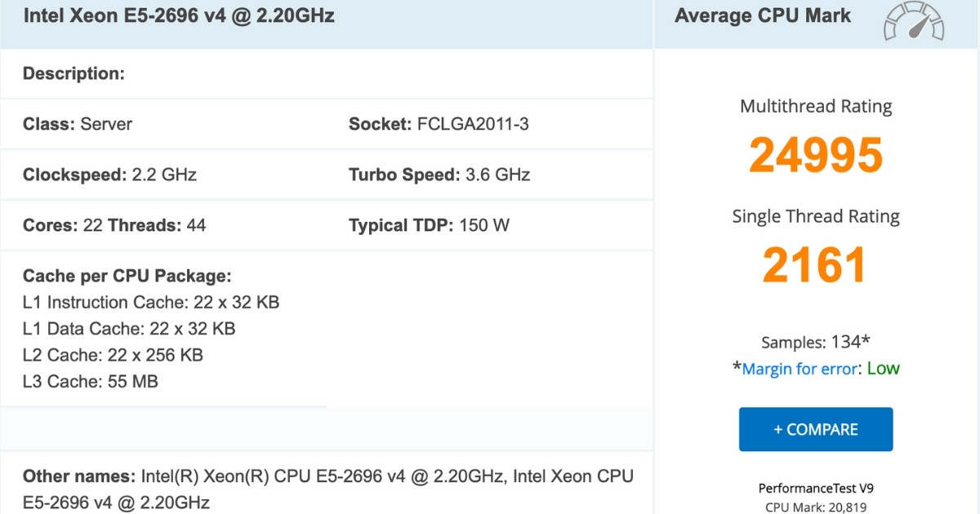Select the CPU Mark: 20,819 value
Viewport: 980px width, 514px height.
point(815,506)
